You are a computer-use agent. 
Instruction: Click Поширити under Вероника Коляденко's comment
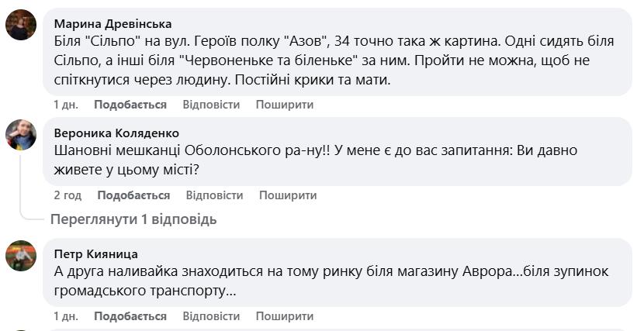(288, 195)
